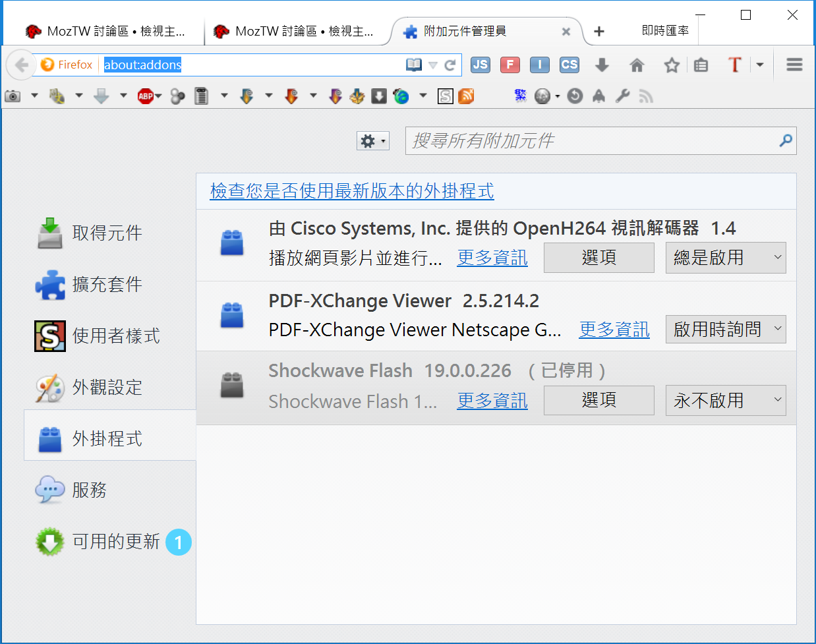Click the Adblock Plus ABP icon
This screenshot has height=644, width=816.
[x=146, y=96]
